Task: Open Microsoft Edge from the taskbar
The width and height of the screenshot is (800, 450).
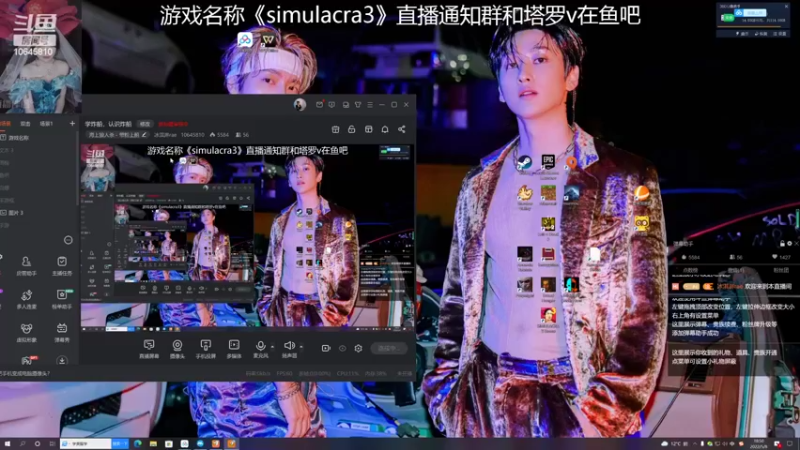Action: (138, 444)
